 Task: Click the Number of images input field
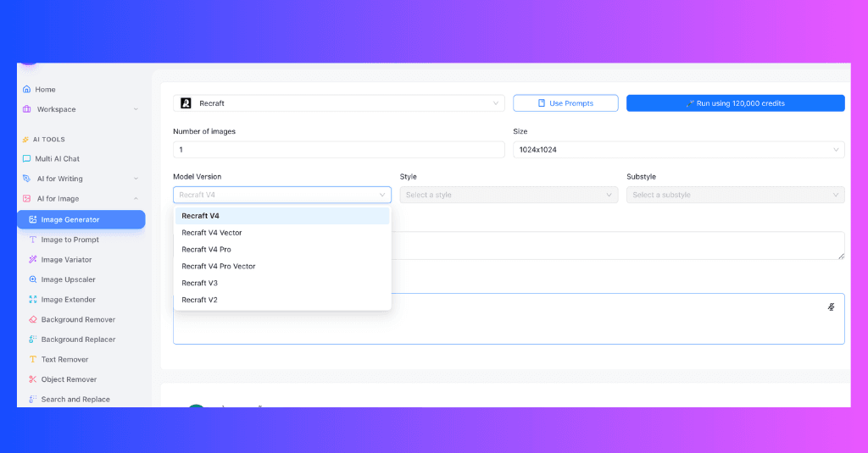339,149
